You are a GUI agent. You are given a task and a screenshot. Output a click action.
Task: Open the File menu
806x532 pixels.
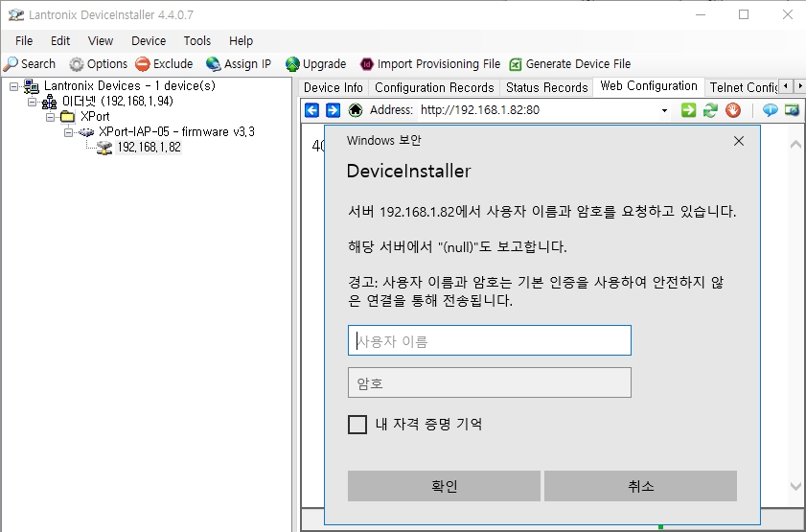24,40
